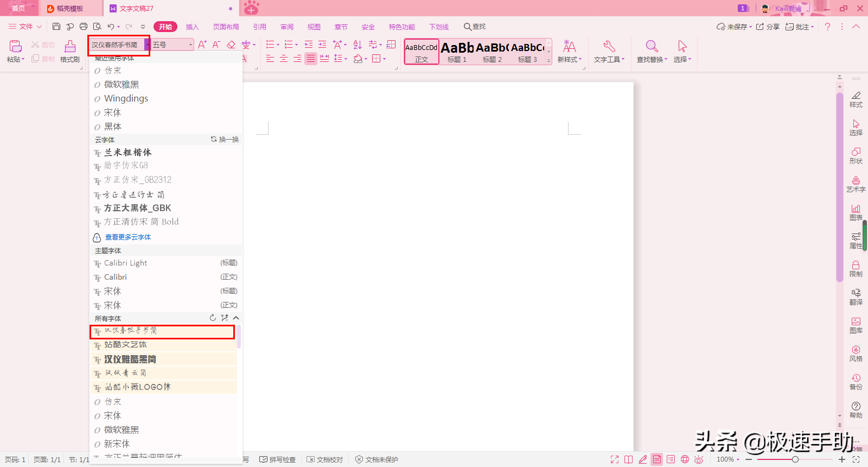Click the Increase Font Size icon
868x467 pixels.
pos(202,45)
